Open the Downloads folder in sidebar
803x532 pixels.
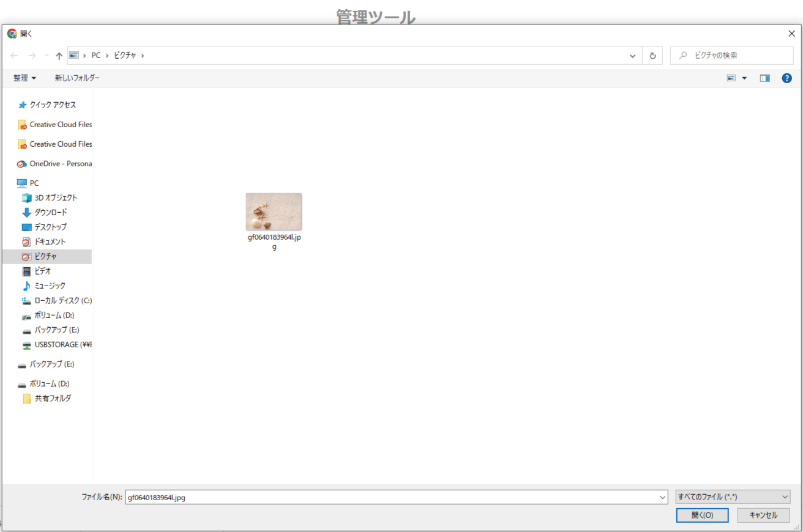point(50,212)
